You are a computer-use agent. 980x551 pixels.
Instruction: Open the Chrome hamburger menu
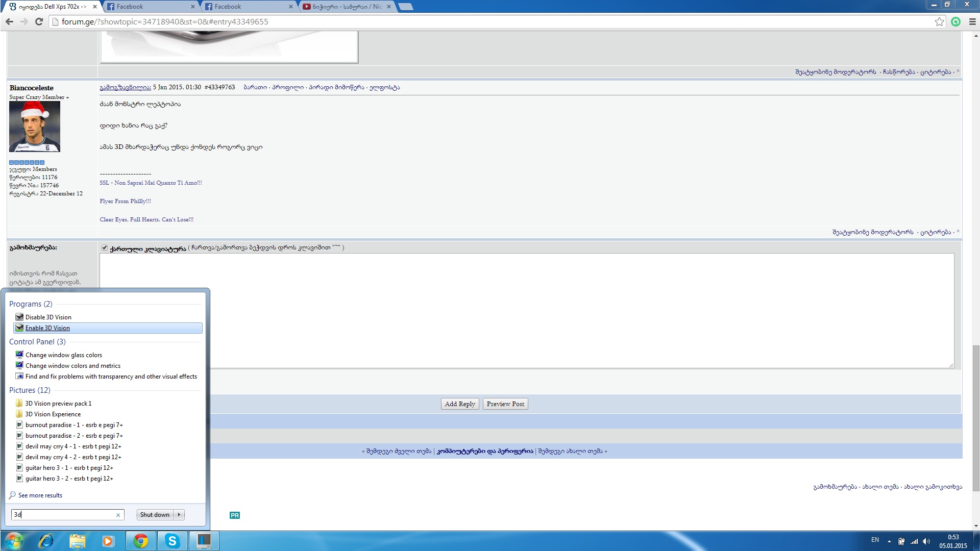click(x=972, y=21)
